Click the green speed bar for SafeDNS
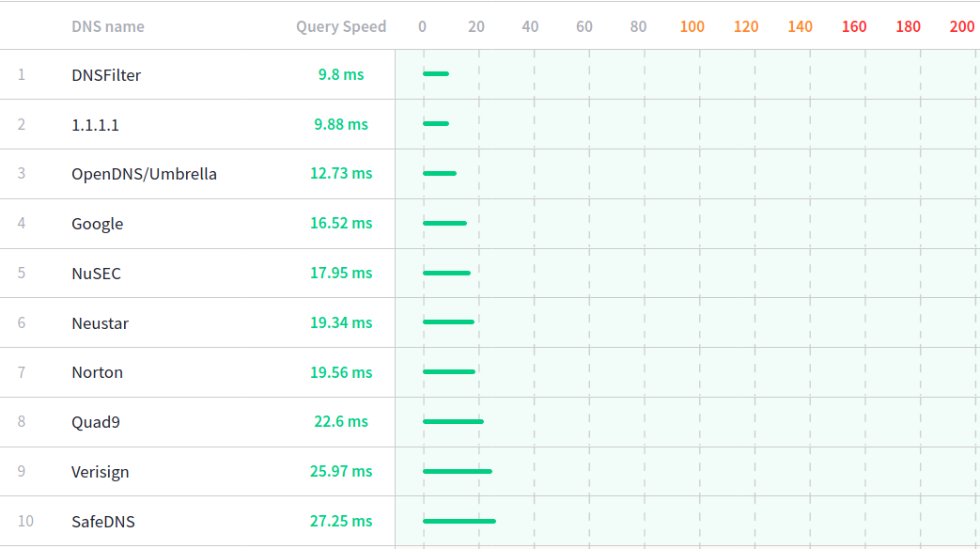 tap(459, 521)
